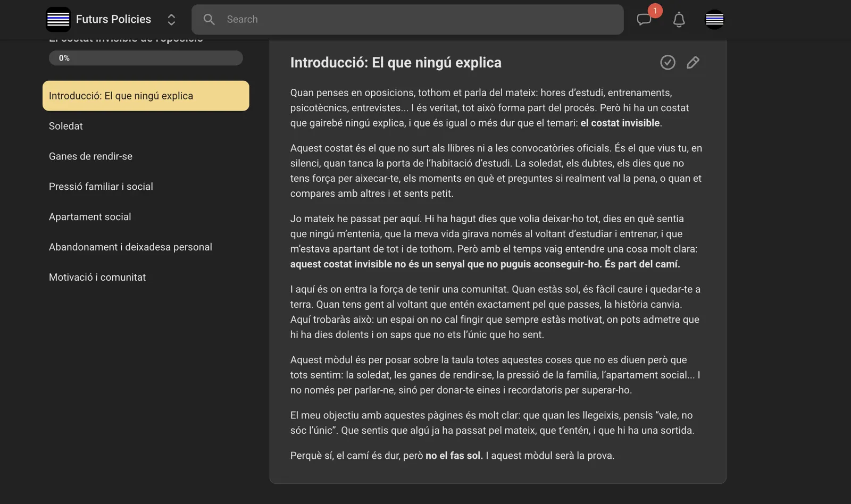This screenshot has height=504, width=851.
Task: Click the heading 'Introducció: El que ningú explica'
Action: coord(396,63)
